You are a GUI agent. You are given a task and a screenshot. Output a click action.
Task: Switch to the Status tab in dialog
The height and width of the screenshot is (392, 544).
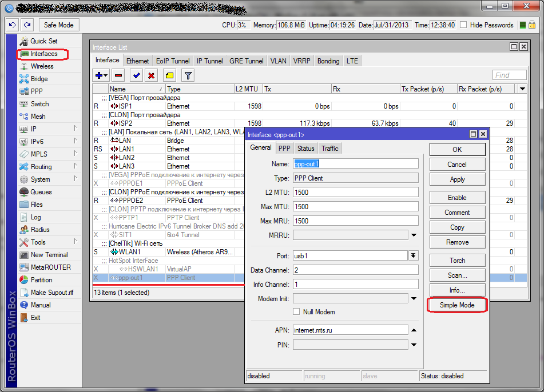[305, 149]
